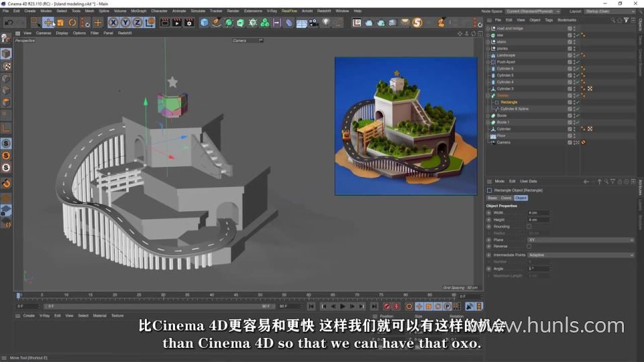644x362 pixels.
Task: Click the Width value field
Action: pos(538,213)
